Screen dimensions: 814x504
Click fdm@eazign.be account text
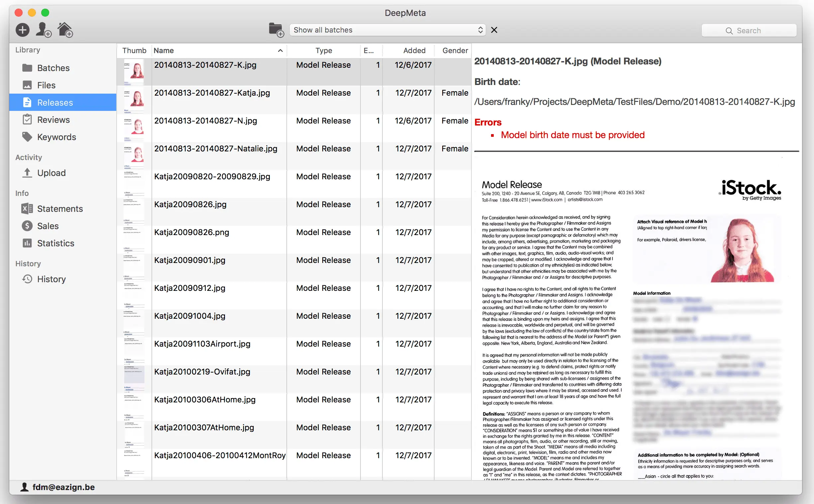pos(64,487)
